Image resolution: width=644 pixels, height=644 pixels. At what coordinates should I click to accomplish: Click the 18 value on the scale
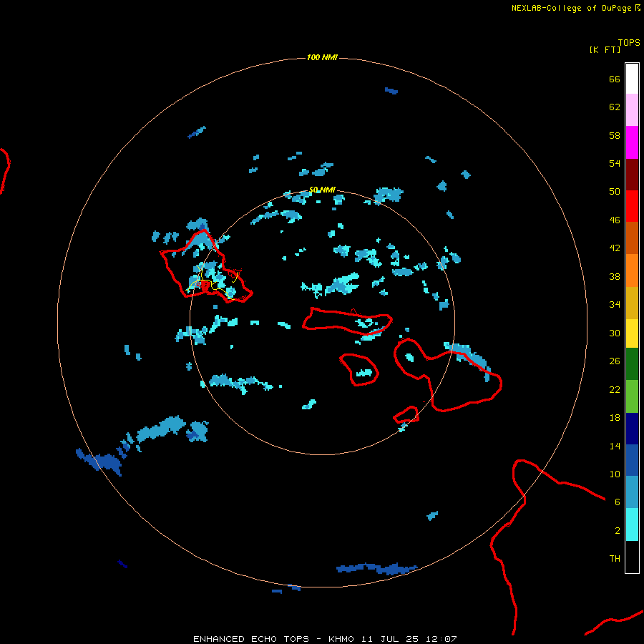[x=615, y=418]
